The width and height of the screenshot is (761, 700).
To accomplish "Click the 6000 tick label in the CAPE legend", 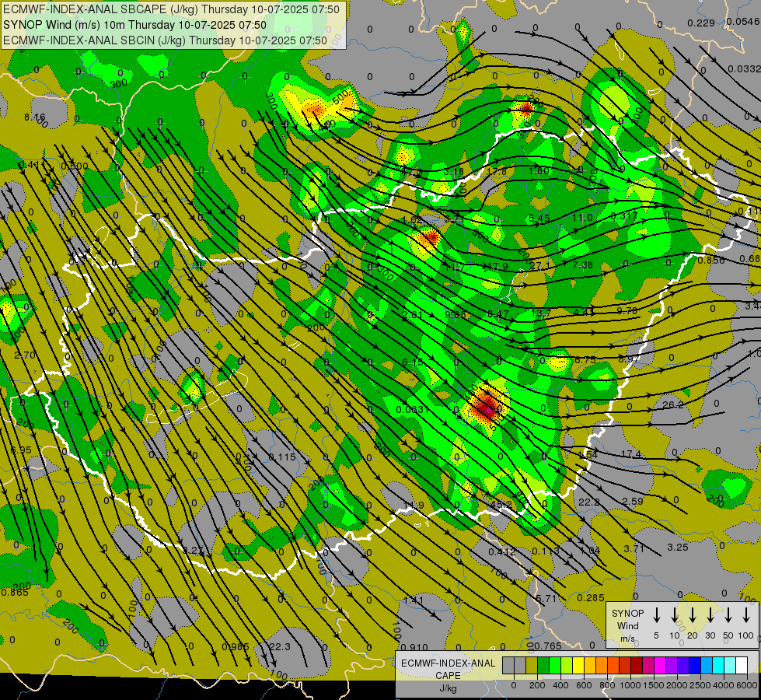I will coord(747,685).
